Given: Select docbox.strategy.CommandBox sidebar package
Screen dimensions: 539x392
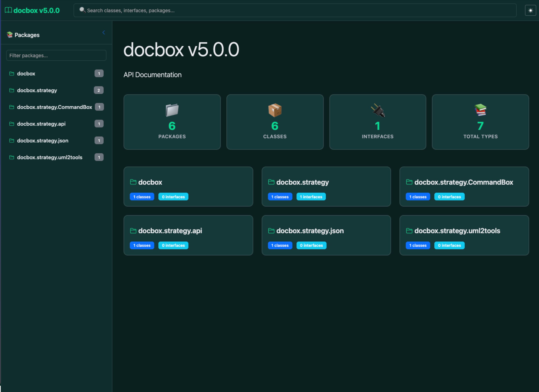Looking at the screenshot, I should pos(54,107).
